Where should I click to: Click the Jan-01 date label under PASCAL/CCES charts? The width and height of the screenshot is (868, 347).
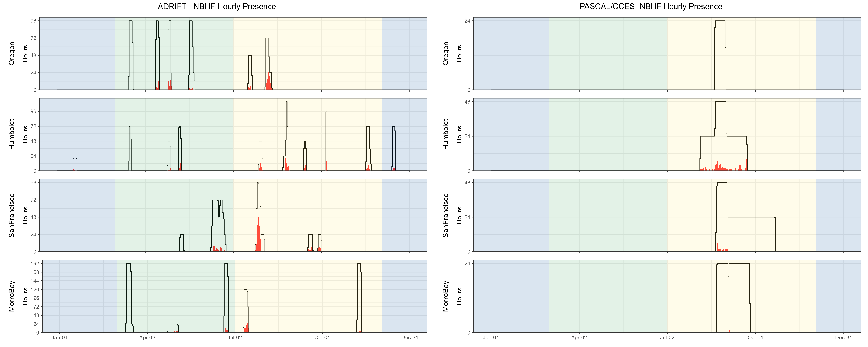[491, 338]
